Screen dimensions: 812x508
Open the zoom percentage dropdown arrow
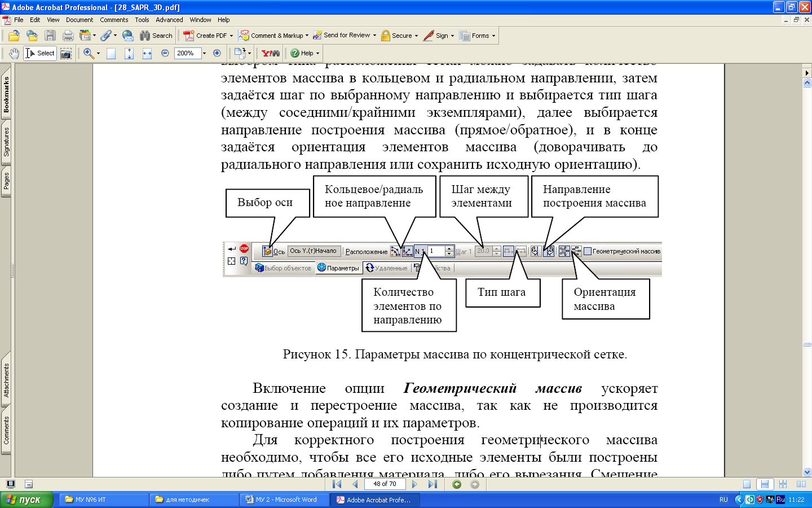[204, 53]
